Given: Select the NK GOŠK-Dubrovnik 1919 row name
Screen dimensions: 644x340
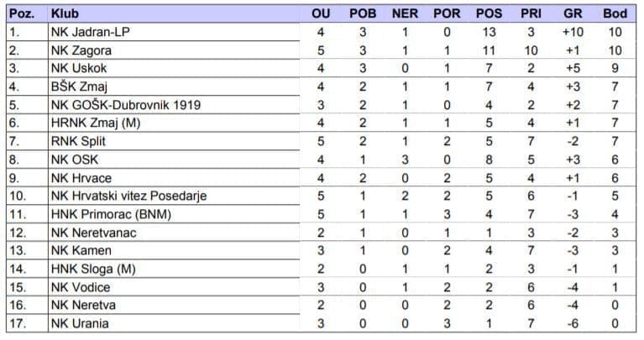Looking at the screenshot, I should (x=125, y=105).
